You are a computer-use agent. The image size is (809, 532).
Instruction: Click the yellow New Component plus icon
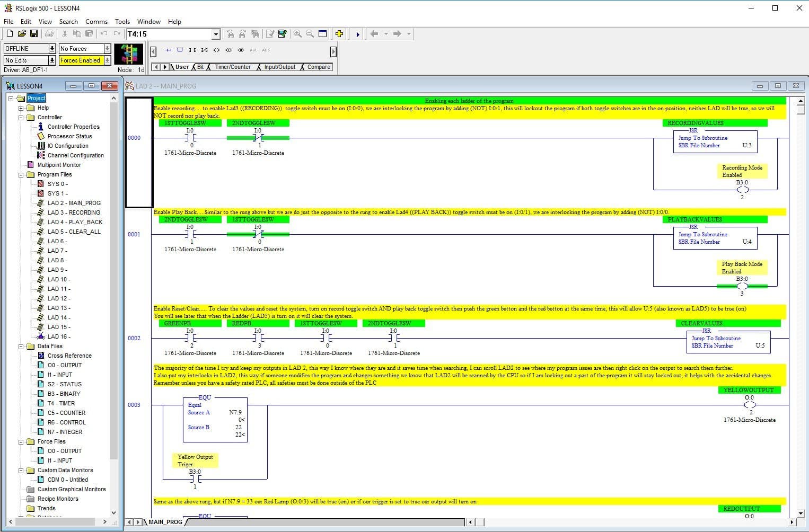[339, 33]
